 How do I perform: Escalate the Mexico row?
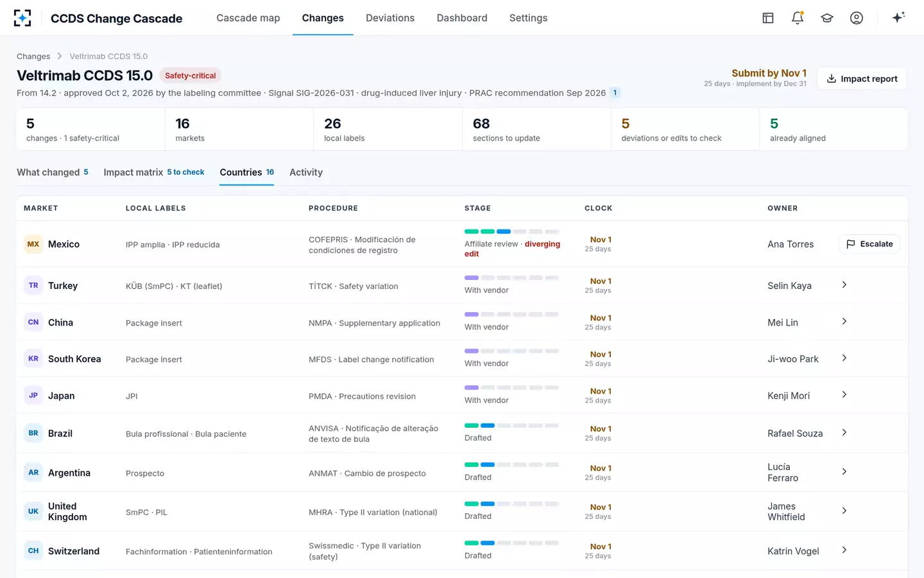tap(869, 244)
